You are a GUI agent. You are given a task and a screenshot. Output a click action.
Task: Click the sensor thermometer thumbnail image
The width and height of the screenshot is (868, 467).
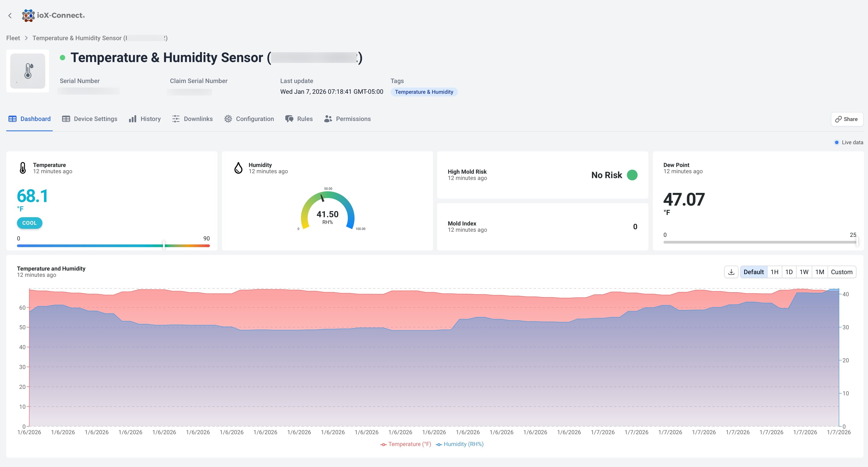[x=28, y=71]
